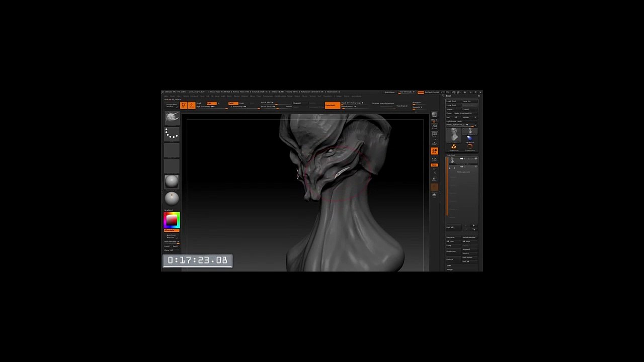Open the gray material sphere selector

click(x=172, y=182)
